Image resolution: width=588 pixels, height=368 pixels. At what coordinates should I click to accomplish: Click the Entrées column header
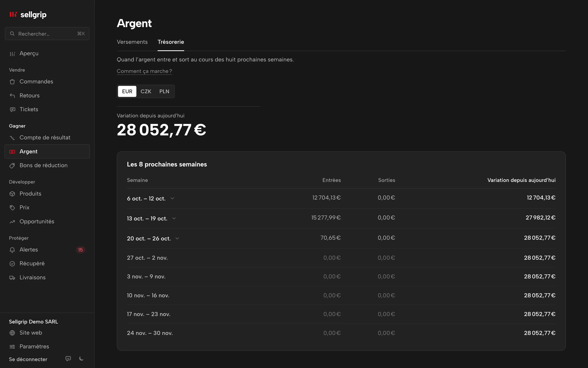[332, 180]
